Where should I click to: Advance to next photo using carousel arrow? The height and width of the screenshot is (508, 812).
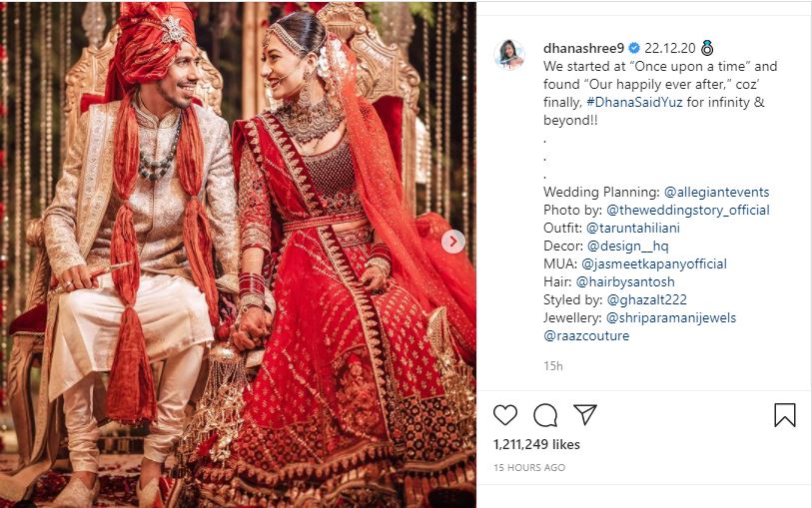click(x=453, y=242)
